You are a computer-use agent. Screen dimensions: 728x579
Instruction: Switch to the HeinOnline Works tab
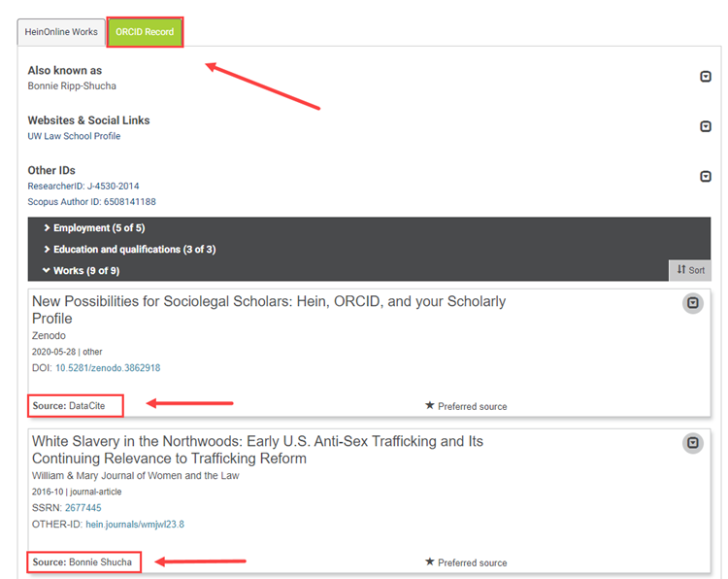(x=61, y=32)
